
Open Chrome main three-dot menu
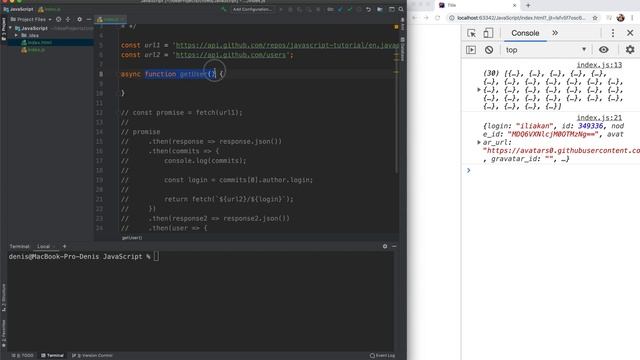[x=632, y=18]
